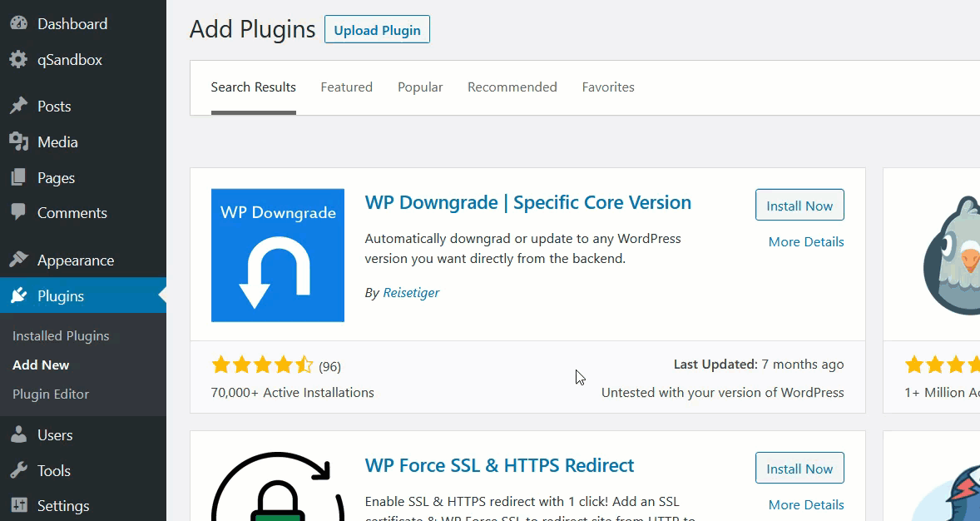This screenshot has height=521, width=980.
Task: Switch to the Favorites tab
Action: click(608, 87)
